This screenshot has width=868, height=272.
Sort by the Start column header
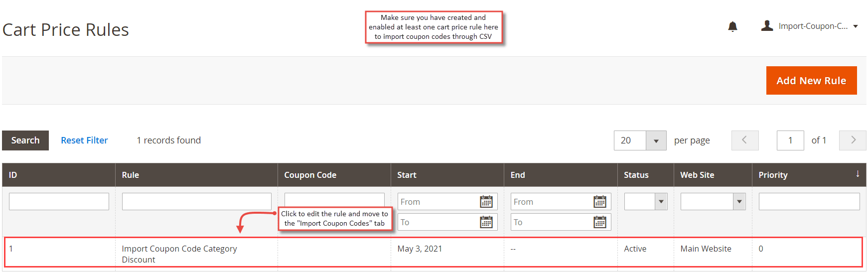(447, 175)
